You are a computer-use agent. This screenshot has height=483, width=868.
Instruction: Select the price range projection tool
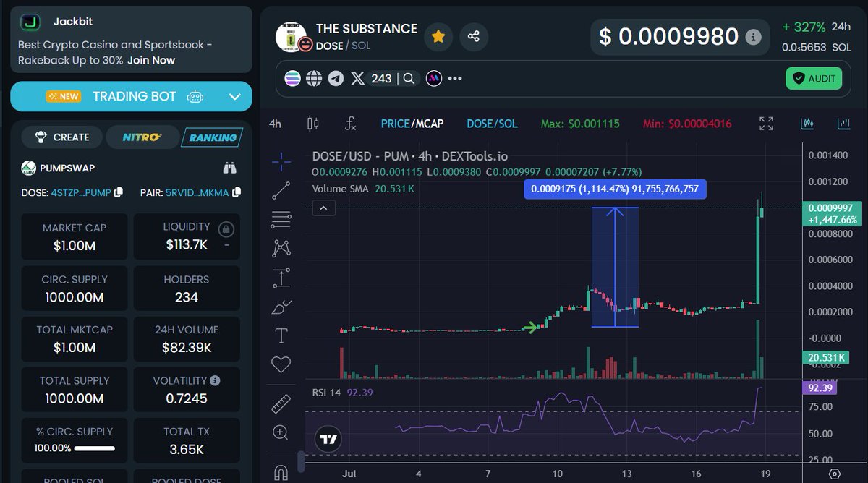click(281, 278)
